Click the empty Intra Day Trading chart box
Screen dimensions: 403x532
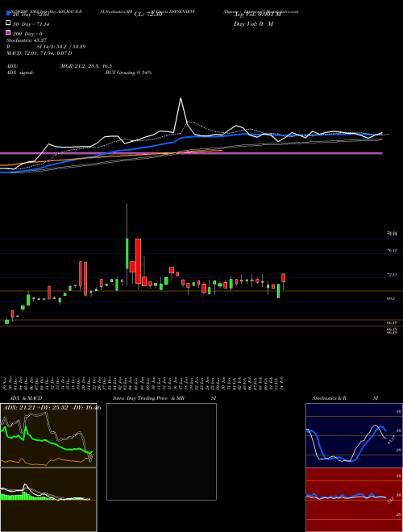click(161, 451)
